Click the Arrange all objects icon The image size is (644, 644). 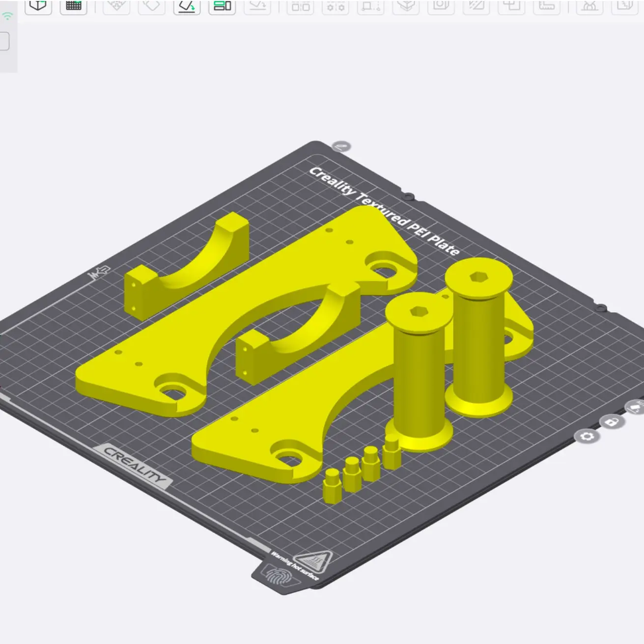[222, 6]
